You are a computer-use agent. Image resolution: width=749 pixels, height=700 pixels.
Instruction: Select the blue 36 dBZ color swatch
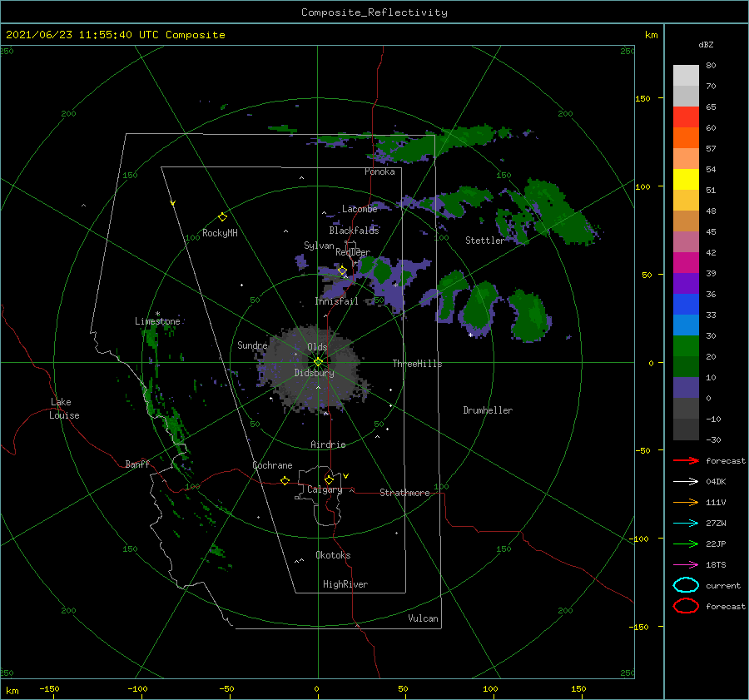pyautogui.click(x=686, y=304)
